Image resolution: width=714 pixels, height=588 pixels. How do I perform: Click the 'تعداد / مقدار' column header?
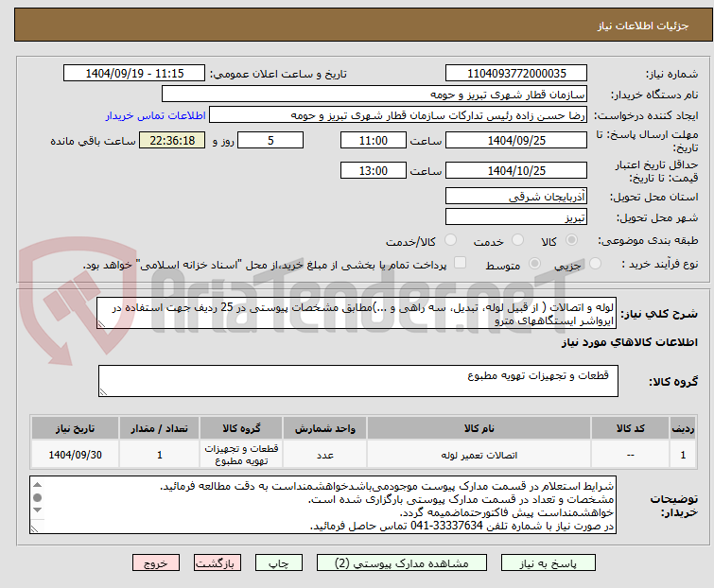click(x=159, y=428)
